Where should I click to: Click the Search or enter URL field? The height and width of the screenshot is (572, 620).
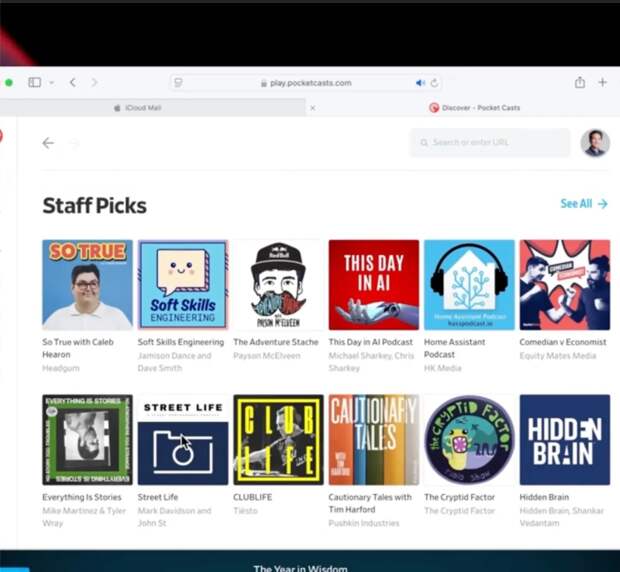coord(490,142)
